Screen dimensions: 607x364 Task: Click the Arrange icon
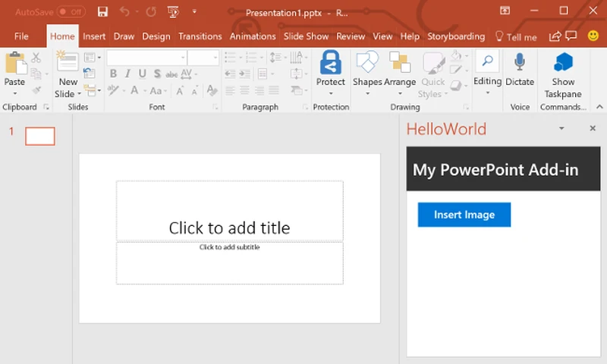coord(400,62)
